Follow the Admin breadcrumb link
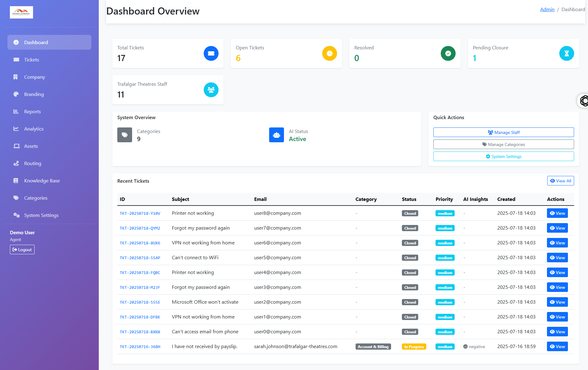 [547, 9]
